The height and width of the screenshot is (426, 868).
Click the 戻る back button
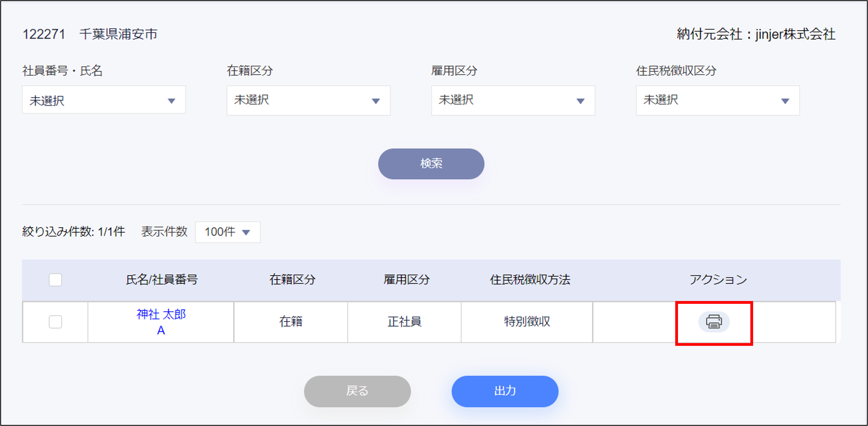[x=357, y=391]
